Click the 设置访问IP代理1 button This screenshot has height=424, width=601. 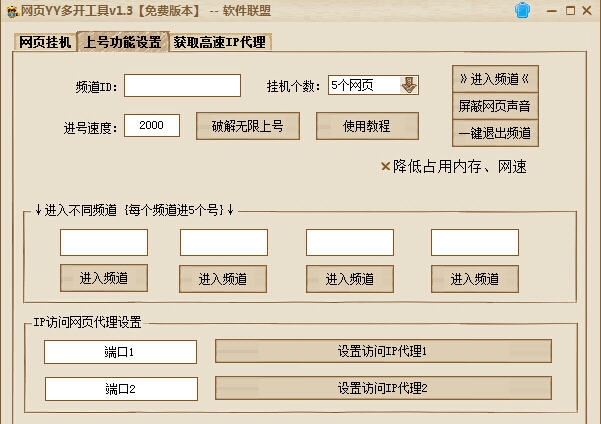click(x=383, y=352)
